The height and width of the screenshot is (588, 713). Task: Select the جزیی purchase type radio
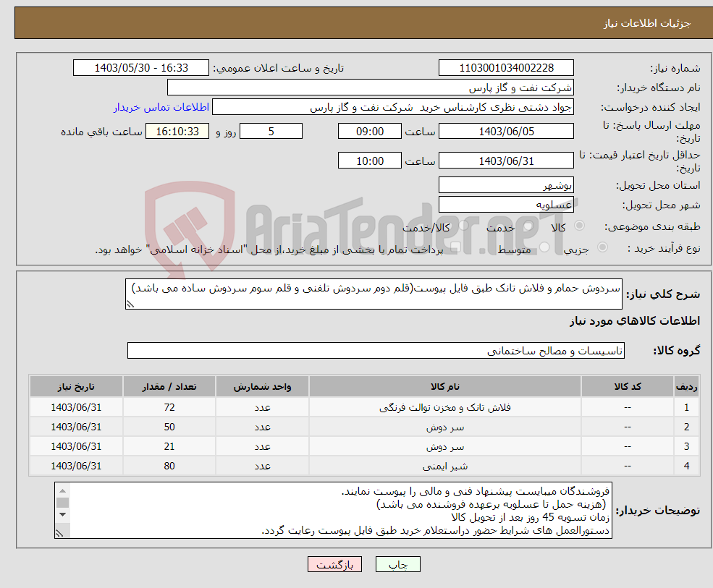tap(602, 247)
